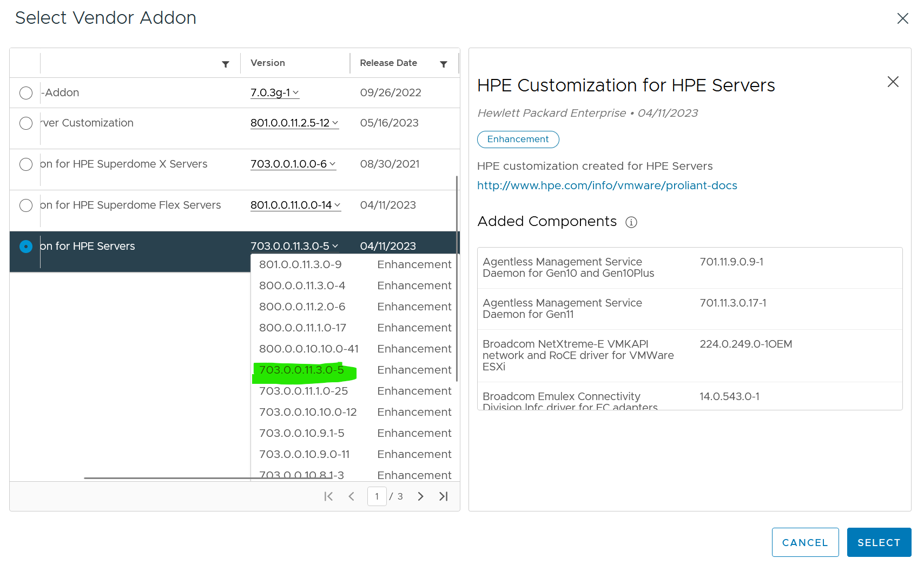Go to the next page of addons
Screen dimensions: 924x565
pos(420,496)
